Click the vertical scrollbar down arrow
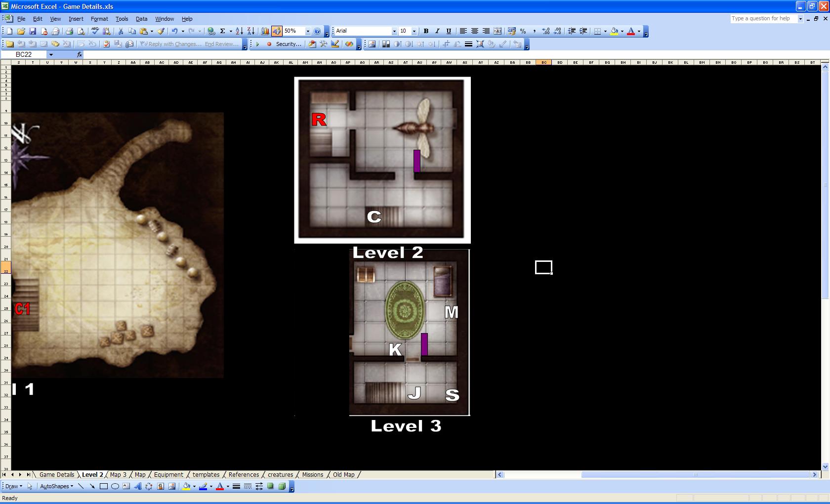The image size is (830, 504). [825, 467]
